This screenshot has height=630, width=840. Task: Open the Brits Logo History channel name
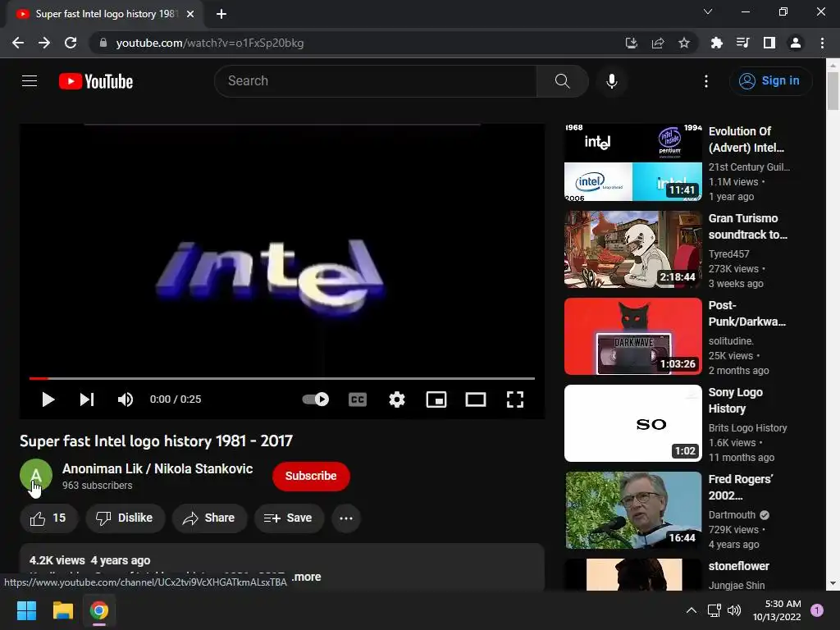click(748, 428)
